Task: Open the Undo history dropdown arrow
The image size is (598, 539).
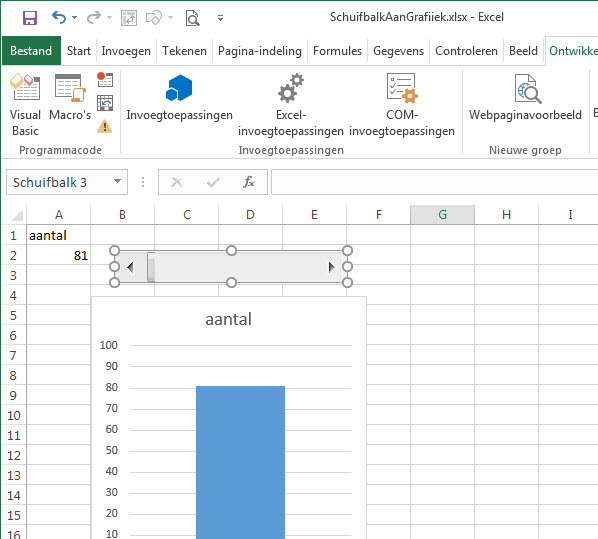Action: click(74, 18)
